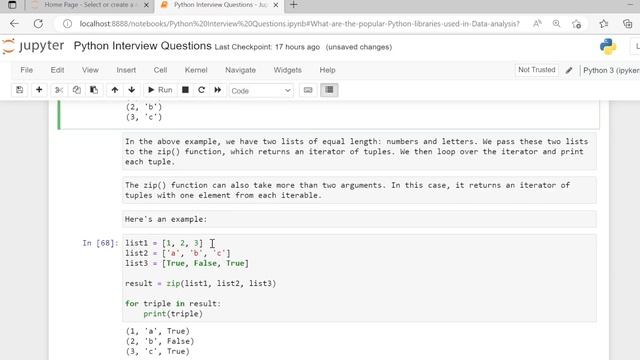This screenshot has height=360, width=640.
Task: Move selected cell up arrow
Action: pyautogui.click(x=115, y=90)
